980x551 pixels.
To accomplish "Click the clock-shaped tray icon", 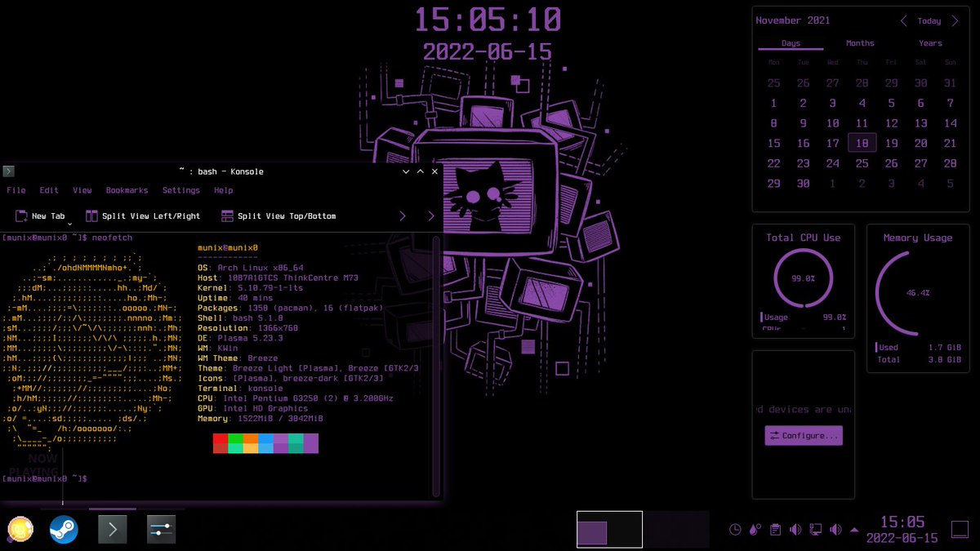I will (x=735, y=530).
